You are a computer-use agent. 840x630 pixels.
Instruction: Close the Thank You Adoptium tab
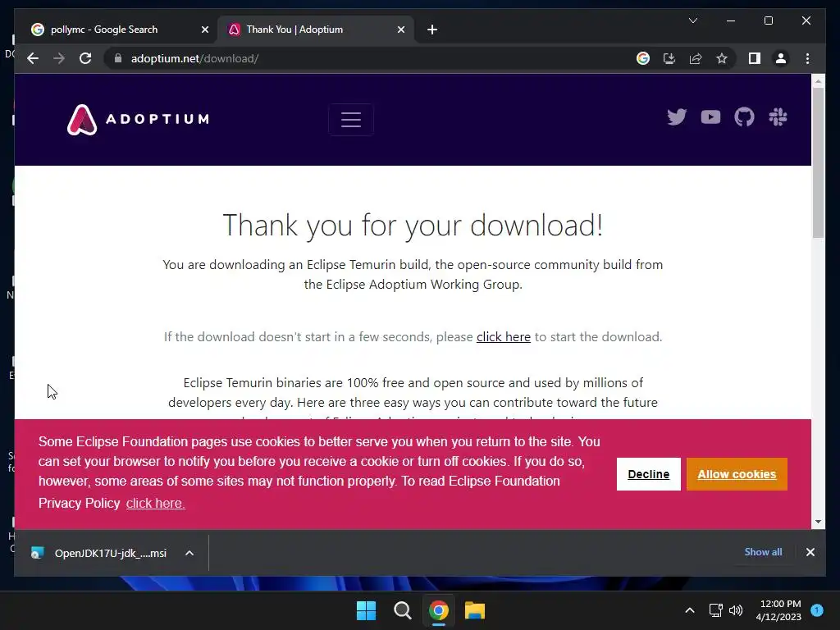400,30
